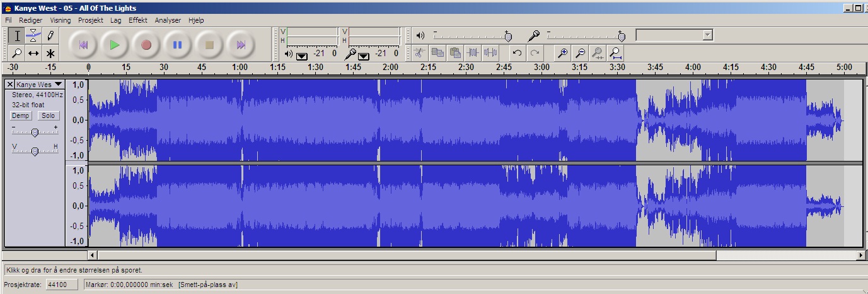Skip to end of track

point(241,45)
